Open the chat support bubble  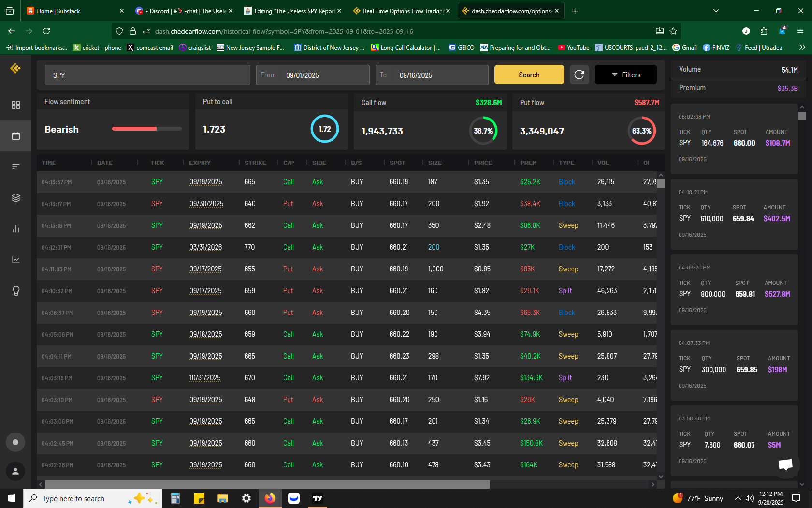pos(786,464)
